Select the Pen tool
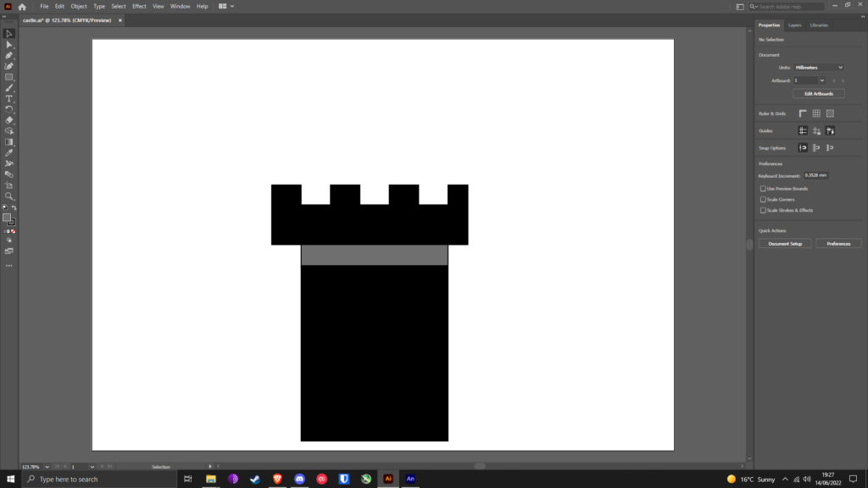The height and width of the screenshot is (488, 868). click(x=8, y=55)
